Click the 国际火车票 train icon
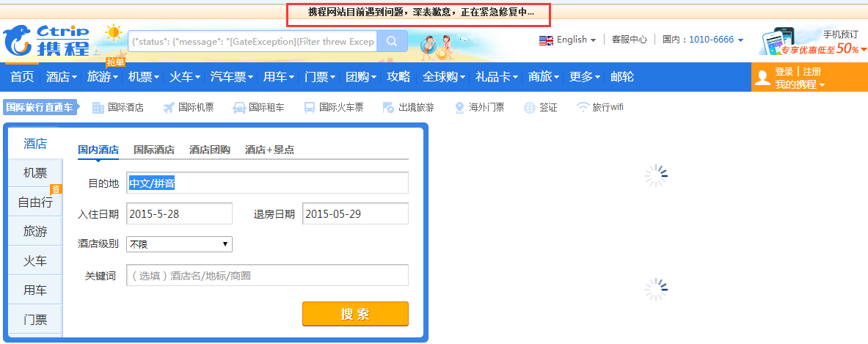The width and height of the screenshot is (868, 344). (310, 107)
